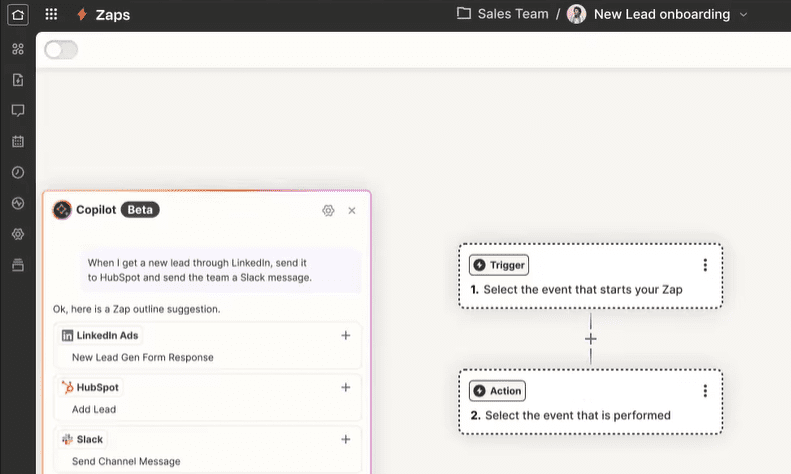Open the calendar sidebar icon
The width and height of the screenshot is (791, 474).
18,141
